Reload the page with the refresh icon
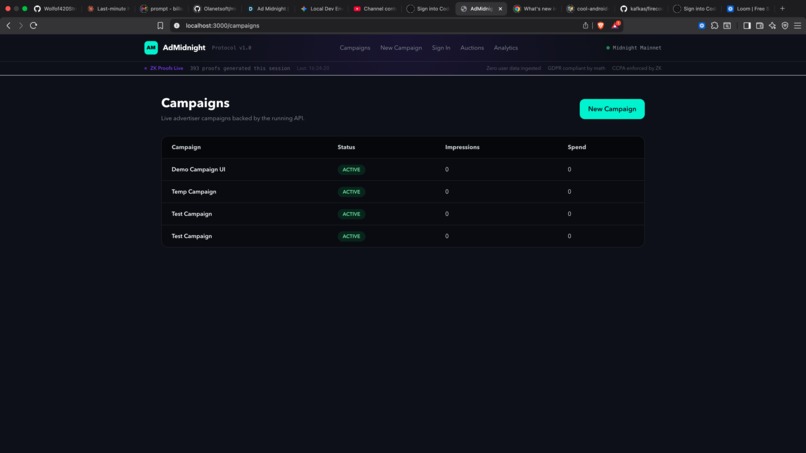Screen dimensions: 806x453 click(33, 25)
